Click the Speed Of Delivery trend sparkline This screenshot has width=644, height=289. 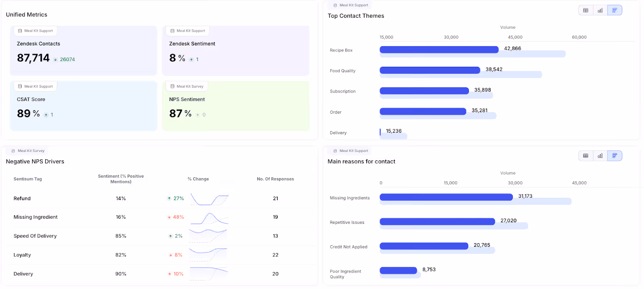pyautogui.click(x=208, y=236)
